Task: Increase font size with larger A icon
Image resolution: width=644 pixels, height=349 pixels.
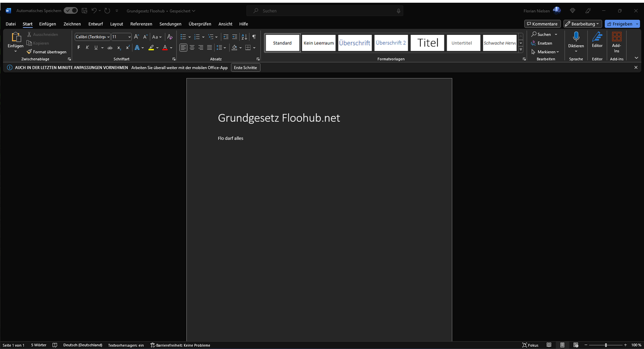Action: tap(136, 37)
